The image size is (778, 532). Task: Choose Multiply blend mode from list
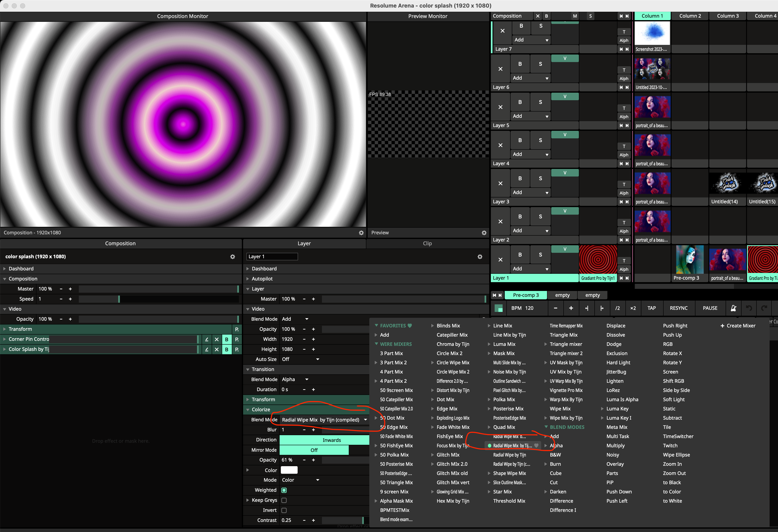click(x=615, y=446)
